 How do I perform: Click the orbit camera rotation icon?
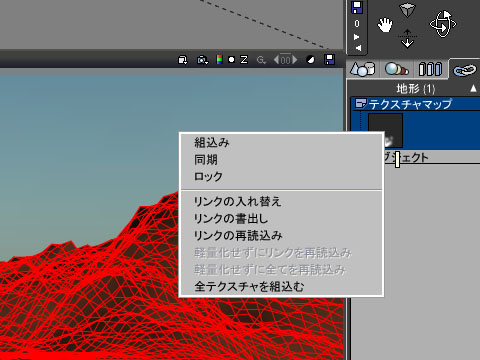[443, 24]
